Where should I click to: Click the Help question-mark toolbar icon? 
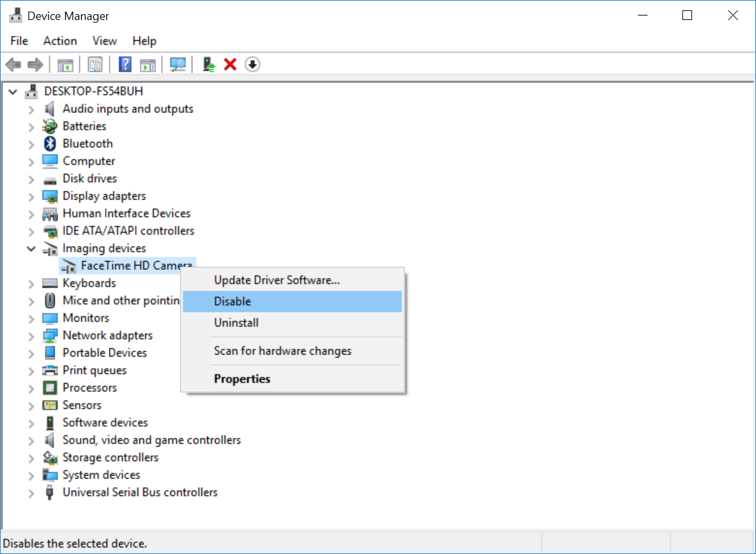point(125,65)
